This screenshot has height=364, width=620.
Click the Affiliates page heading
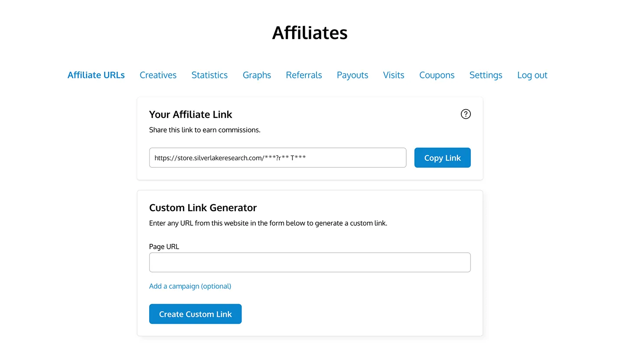click(310, 33)
